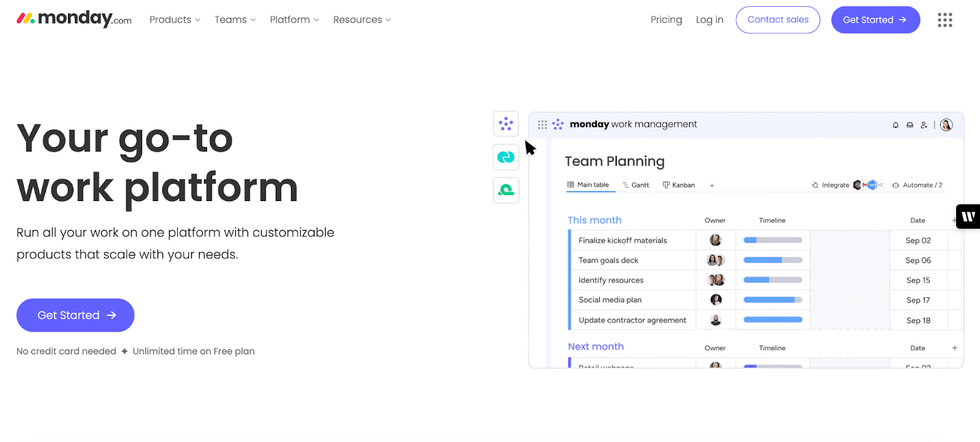
Task: Click the owner avatars for Team goals deck
Action: (x=715, y=260)
